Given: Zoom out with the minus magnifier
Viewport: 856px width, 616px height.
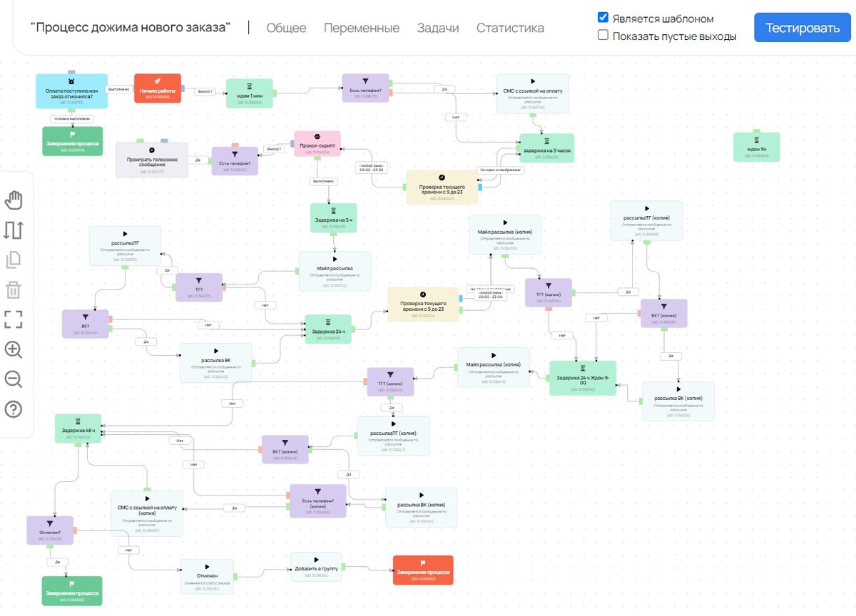Looking at the screenshot, I should coord(14,379).
